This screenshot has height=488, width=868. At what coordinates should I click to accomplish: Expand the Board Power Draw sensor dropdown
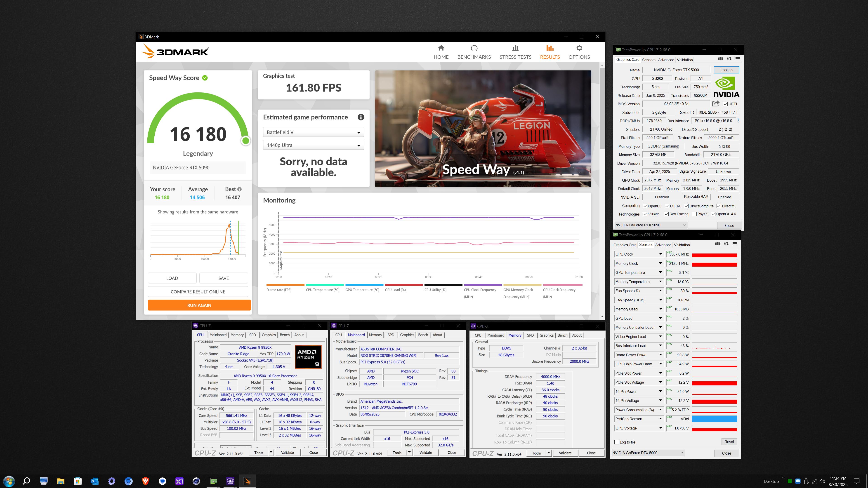(x=660, y=355)
